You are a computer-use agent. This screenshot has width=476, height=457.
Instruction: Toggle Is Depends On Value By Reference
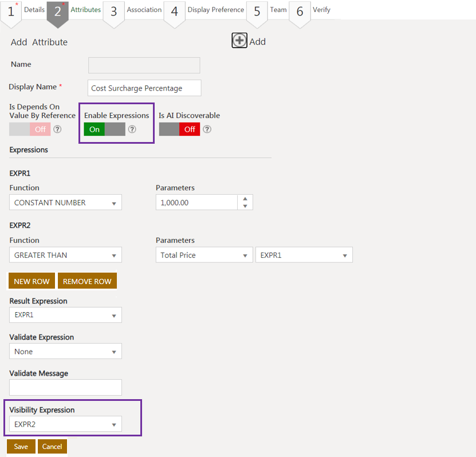click(30, 129)
